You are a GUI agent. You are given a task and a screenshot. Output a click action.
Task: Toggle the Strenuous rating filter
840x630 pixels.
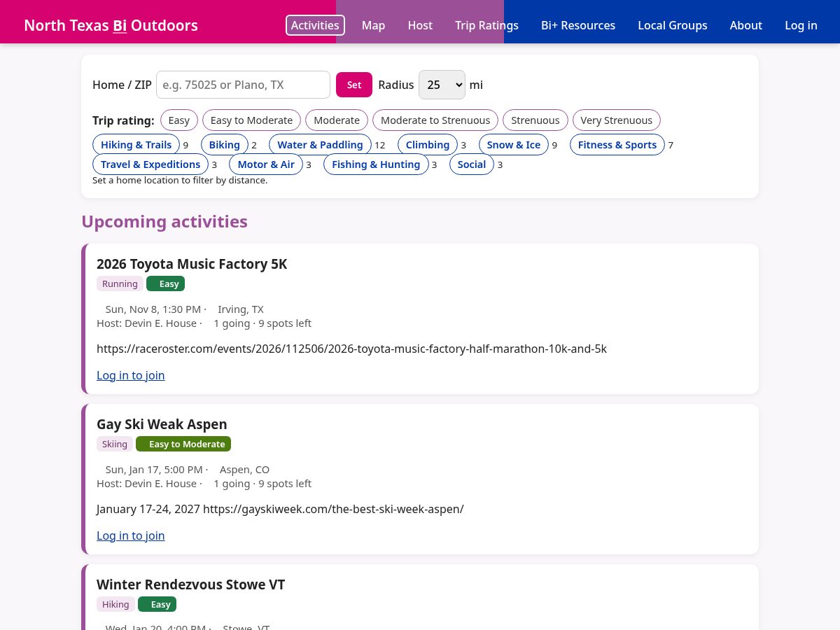pos(535,120)
